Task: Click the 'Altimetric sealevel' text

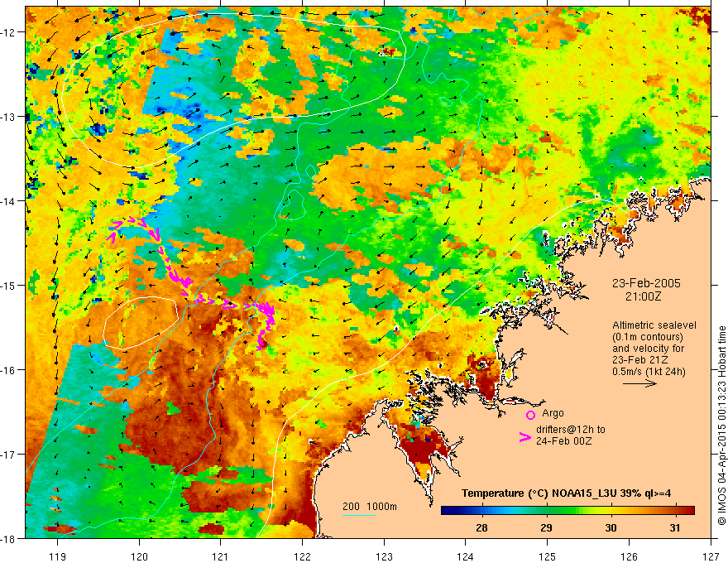Action: coord(654,325)
